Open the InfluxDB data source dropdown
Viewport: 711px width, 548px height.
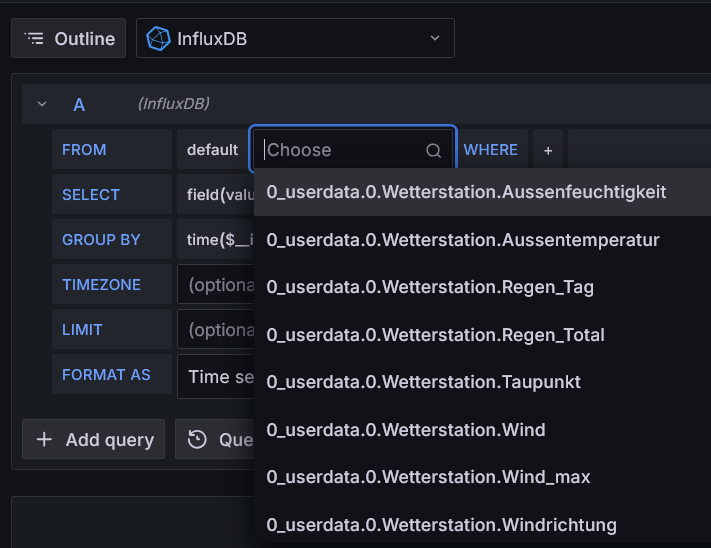point(295,39)
